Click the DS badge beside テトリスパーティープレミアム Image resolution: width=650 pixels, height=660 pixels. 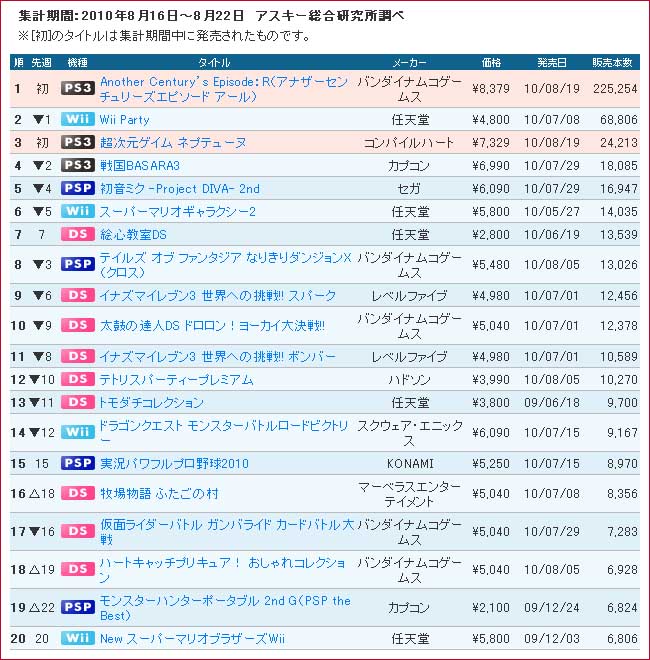(x=77, y=379)
